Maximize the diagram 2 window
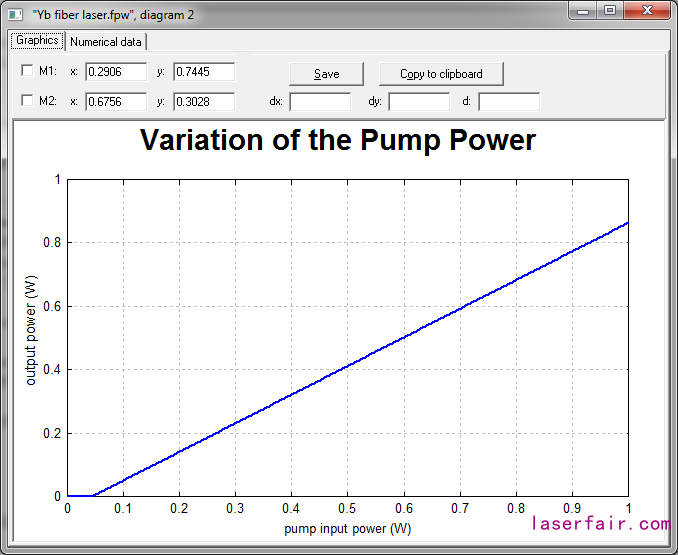The image size is (678, 555). [x=610, y=10]
